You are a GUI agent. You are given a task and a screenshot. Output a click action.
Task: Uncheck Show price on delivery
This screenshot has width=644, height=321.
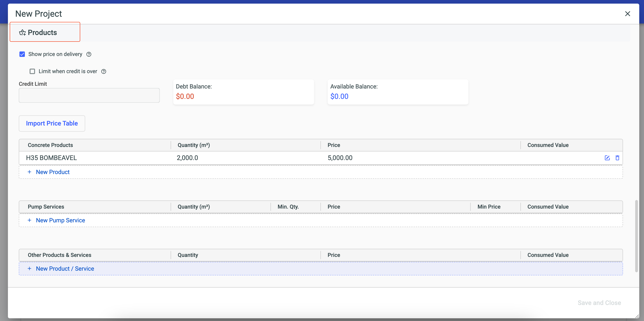click(22, 54)
